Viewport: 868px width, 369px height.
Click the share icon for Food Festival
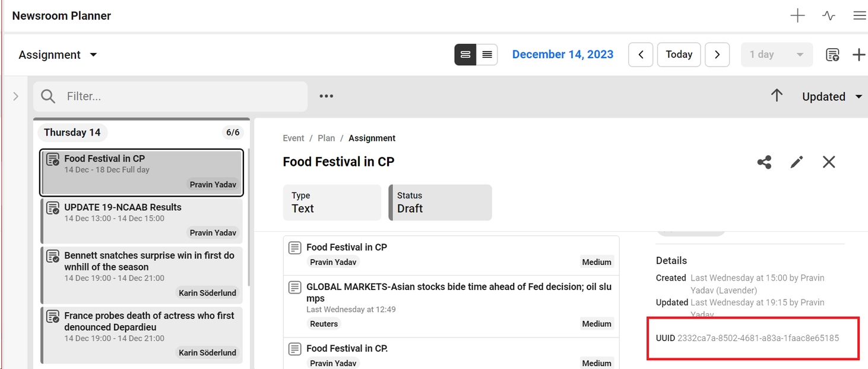764,162
